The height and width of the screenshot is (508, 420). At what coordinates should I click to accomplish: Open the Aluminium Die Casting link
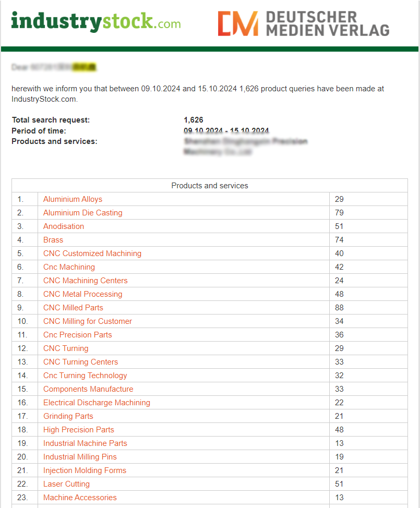[x=82, y=213]
